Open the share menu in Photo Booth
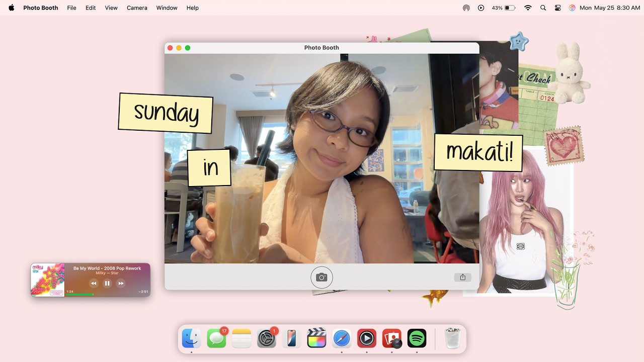The height and width of the screenshot is (362, 644). click(462, 277)
